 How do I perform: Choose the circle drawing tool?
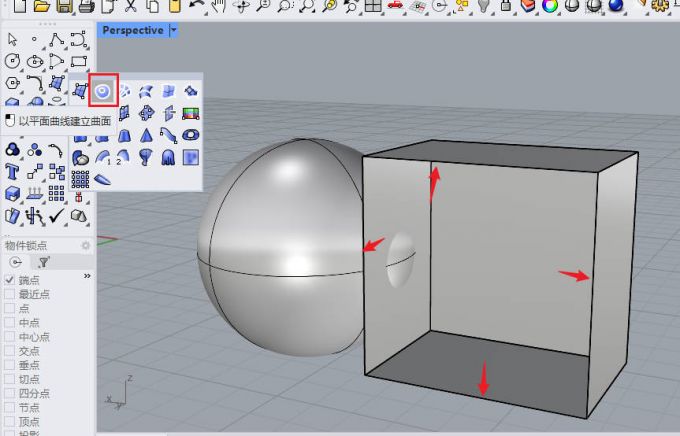[12, 62]
